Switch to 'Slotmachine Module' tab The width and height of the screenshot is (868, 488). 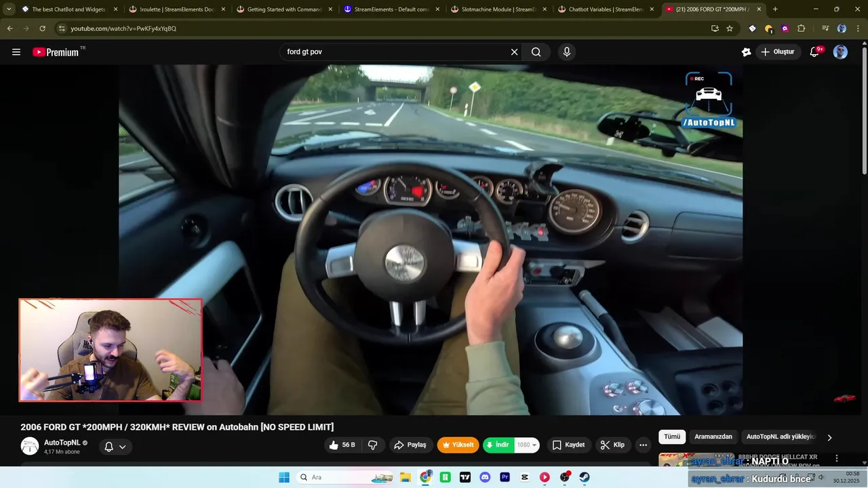click(498, 9)
